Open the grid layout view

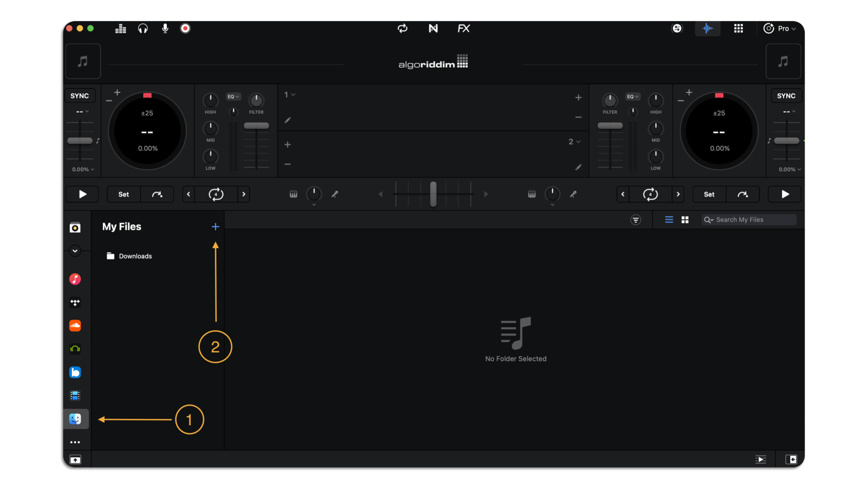pos(685,220)
